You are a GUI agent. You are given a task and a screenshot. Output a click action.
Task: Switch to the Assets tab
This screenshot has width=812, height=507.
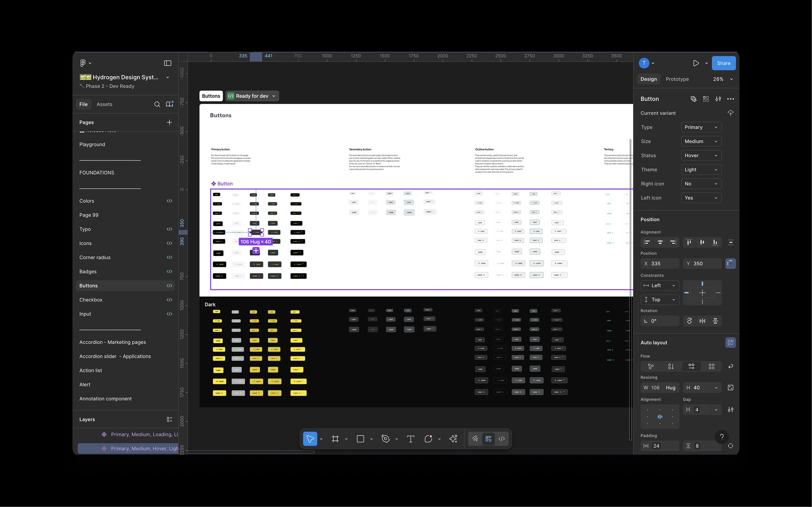104,104
